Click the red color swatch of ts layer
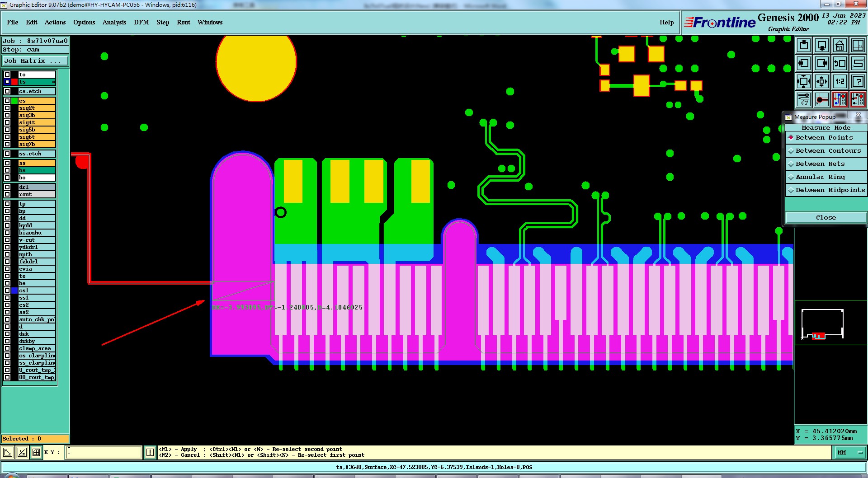The width and height of the screenshot is (868, 478). pyautogui.click(x=14, y=82)
